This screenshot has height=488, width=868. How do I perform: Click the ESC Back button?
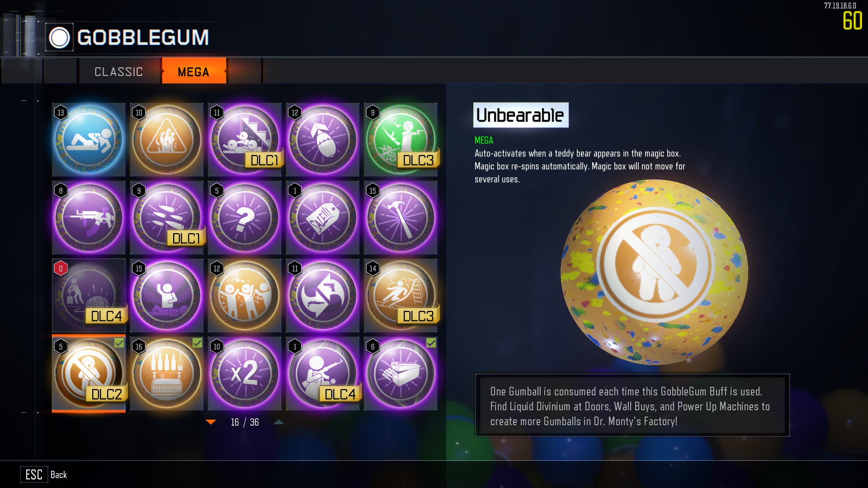tap(44, 474)
